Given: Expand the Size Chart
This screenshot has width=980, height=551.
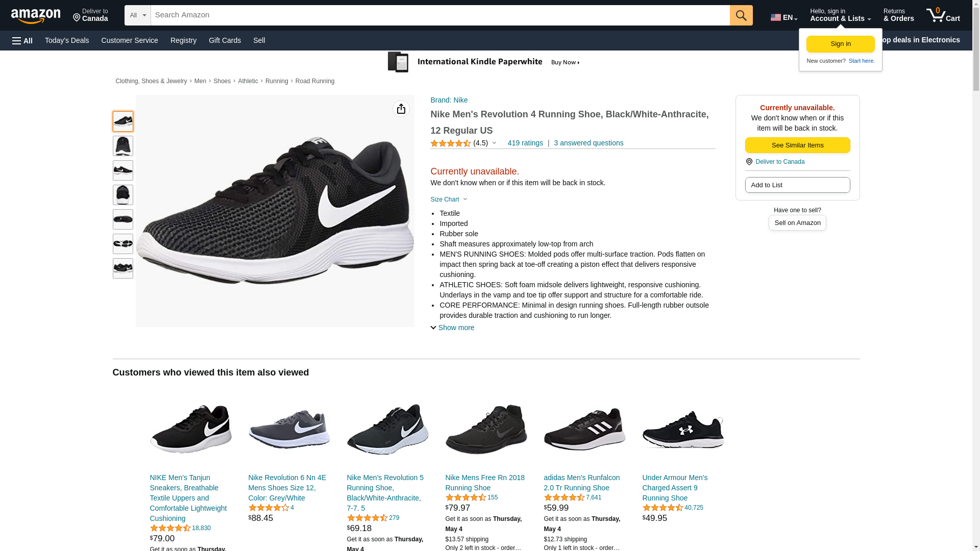Looking at the screenshot, I should tap(449, 199).
